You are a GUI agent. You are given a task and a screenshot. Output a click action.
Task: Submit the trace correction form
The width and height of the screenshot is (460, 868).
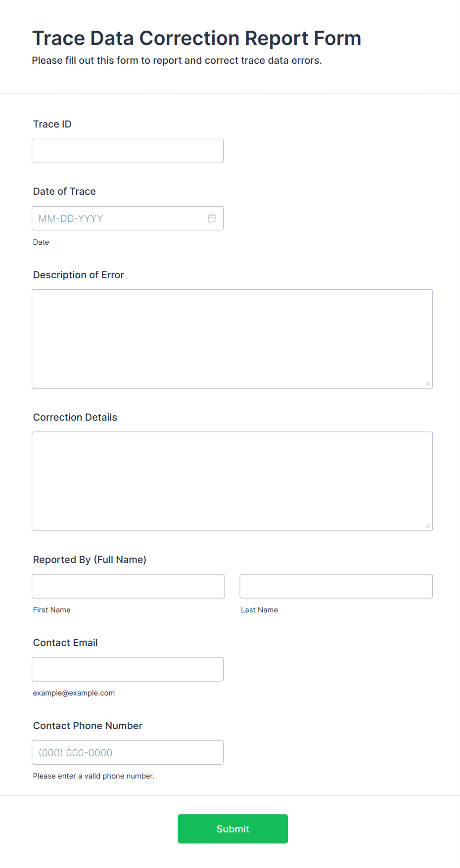point(233,829)
